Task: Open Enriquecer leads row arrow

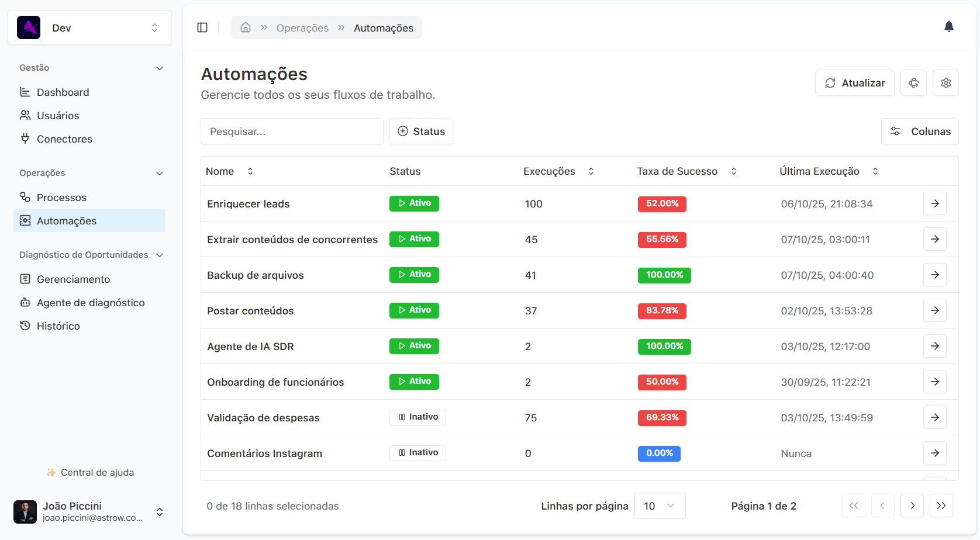Action: coord(934,203)
